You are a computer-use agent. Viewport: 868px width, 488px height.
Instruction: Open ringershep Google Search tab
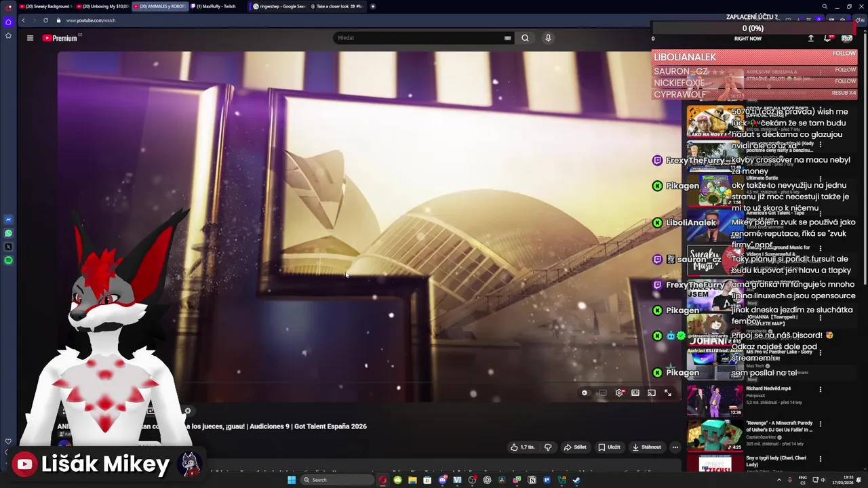coord(278,6)
